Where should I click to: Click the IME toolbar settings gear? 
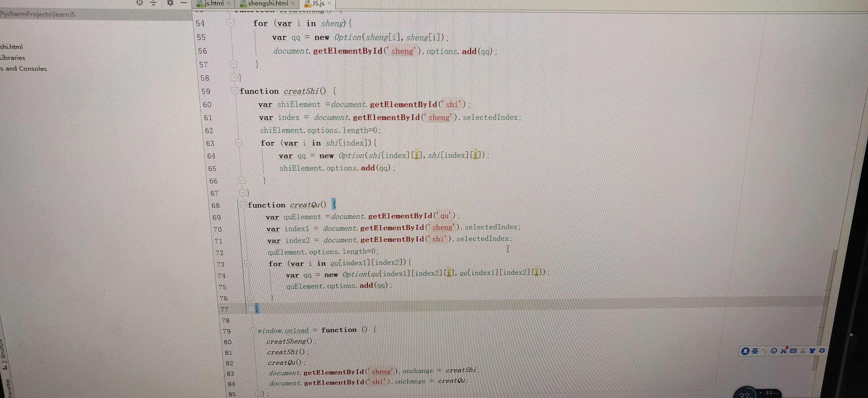coord(822,351)
